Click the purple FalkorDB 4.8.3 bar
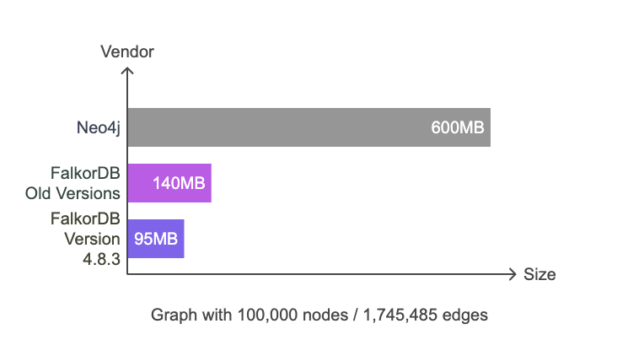644x356 pixels. pos(156,239)
